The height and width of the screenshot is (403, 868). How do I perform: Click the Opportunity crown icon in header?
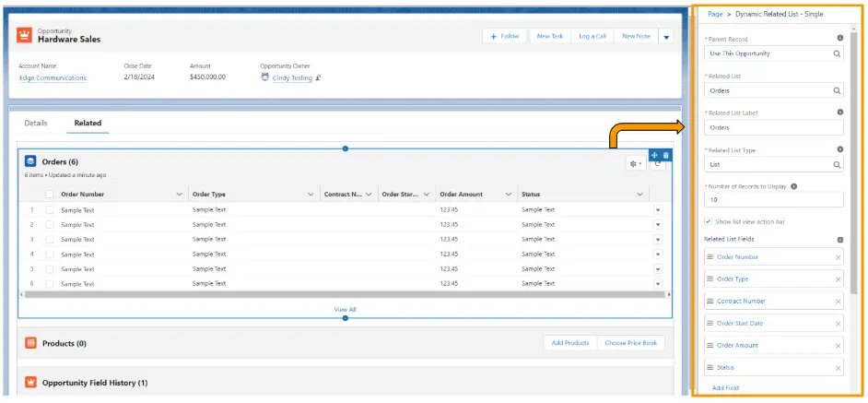pos(25,35)
